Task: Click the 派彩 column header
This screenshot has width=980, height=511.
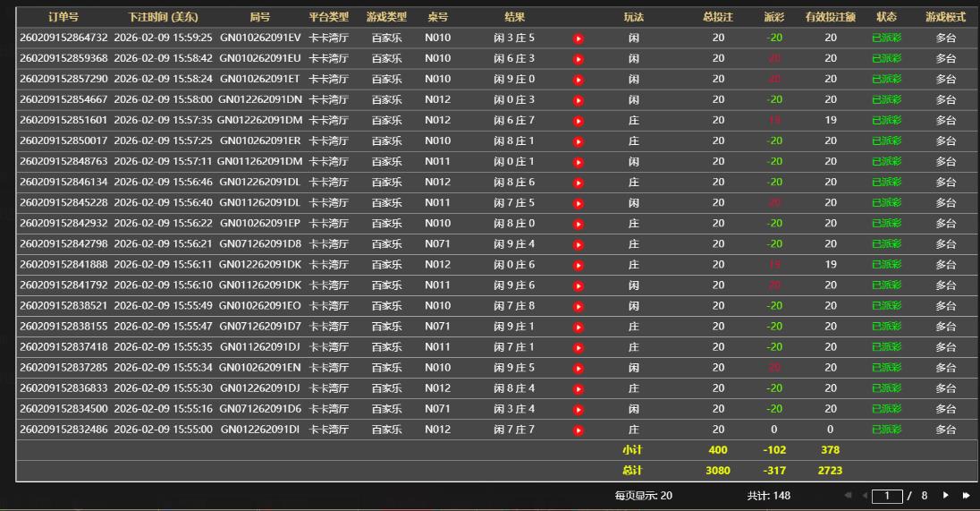Action: point(773,17)
